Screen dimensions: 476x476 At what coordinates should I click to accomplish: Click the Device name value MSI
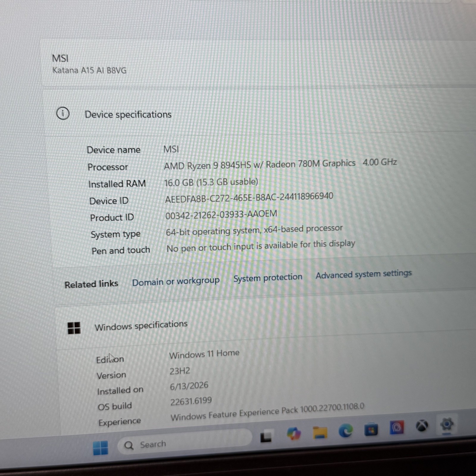pos(171,149)
